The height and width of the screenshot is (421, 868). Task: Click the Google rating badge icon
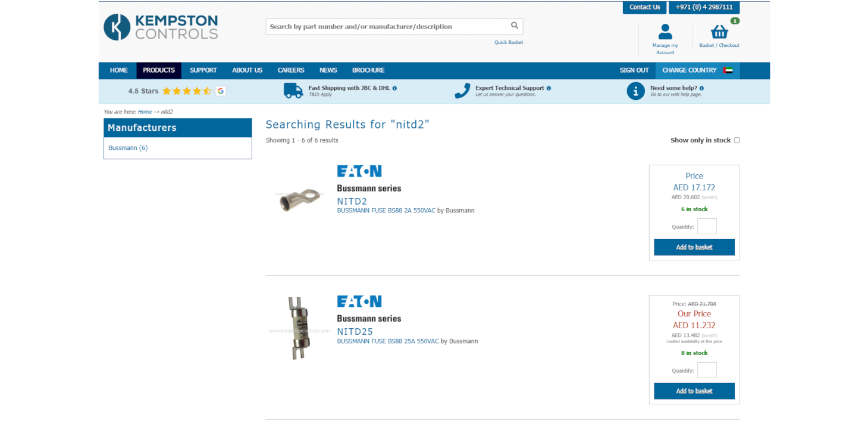(x=221, y=91)
